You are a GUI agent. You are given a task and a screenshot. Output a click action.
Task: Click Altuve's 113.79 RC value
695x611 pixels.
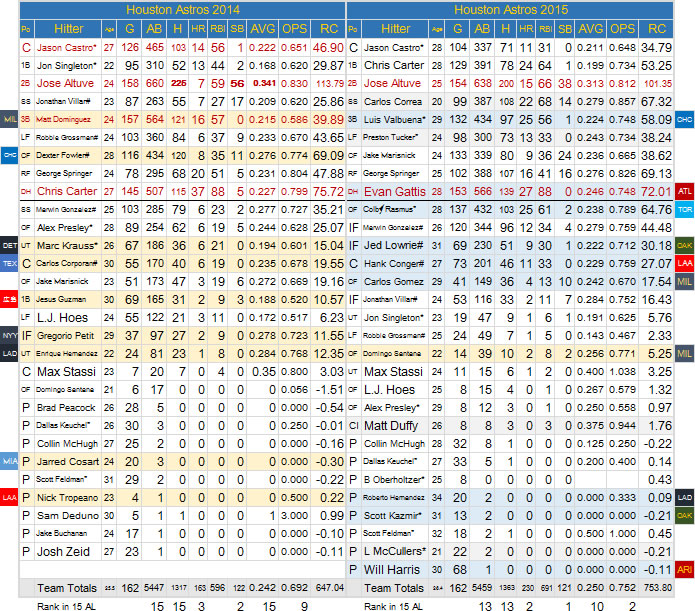(330, 83)
